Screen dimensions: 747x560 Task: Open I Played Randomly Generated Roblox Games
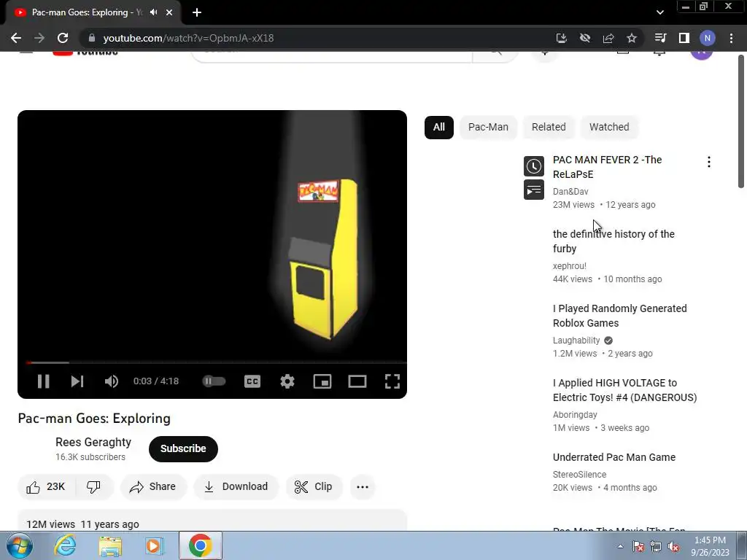pos(620,316)
